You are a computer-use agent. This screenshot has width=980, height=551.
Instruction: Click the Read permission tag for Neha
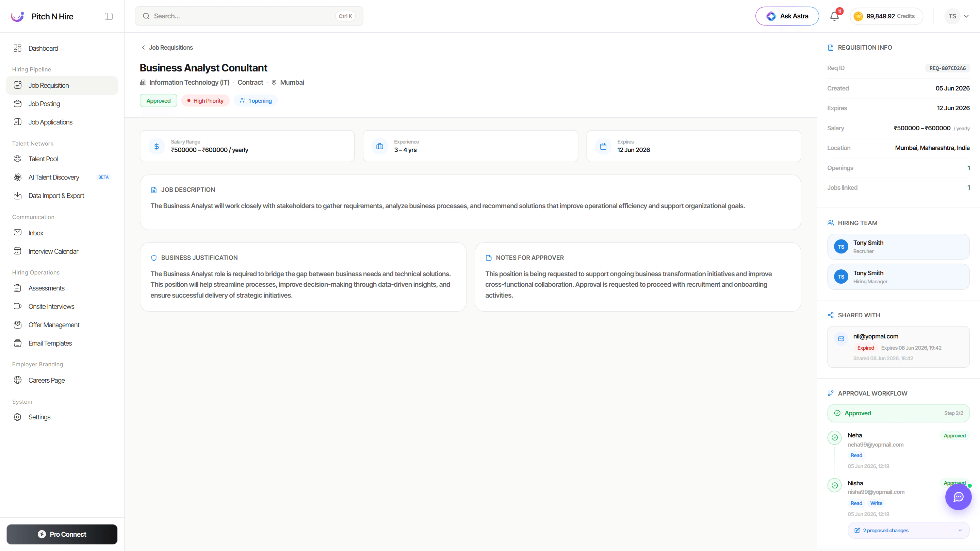pyautogui.click(x=856, y=455)
